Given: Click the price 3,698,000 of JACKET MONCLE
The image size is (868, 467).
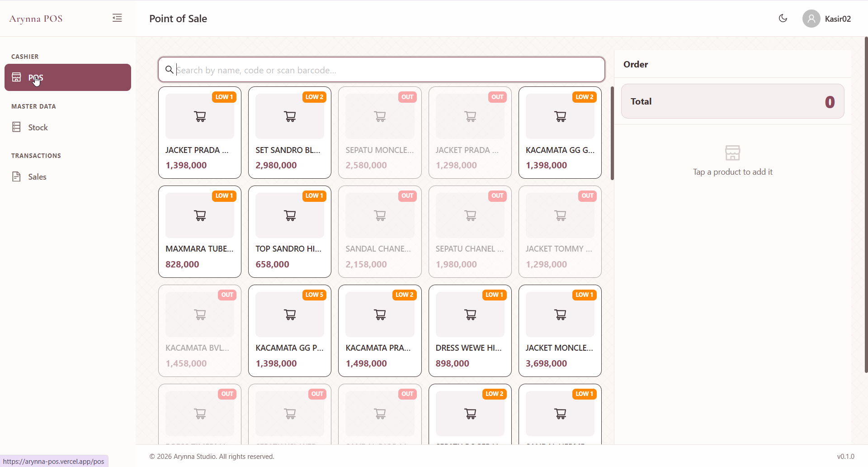Looking at the screenshot, I should 546,363.
